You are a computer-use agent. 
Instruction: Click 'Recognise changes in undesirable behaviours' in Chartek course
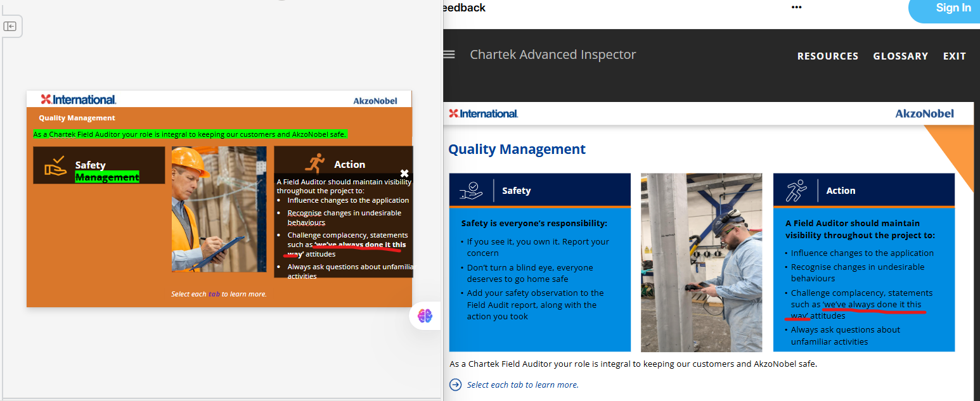click(858, 272)
